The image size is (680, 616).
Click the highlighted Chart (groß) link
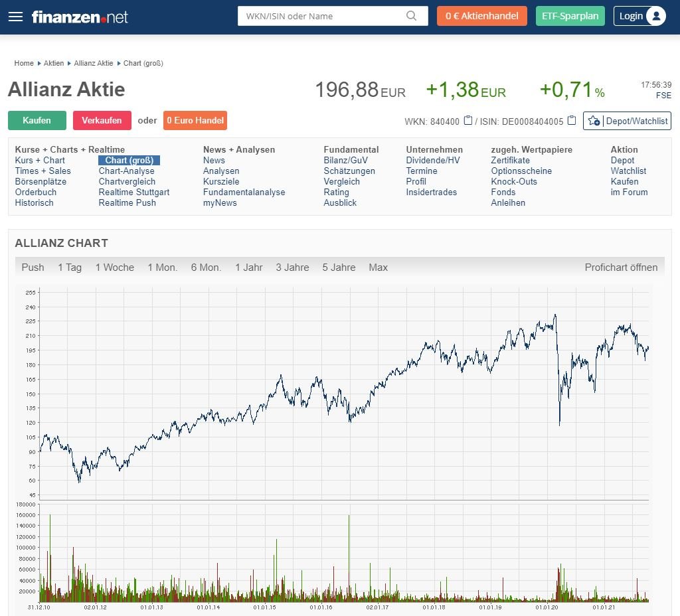[x=129, y=161]
